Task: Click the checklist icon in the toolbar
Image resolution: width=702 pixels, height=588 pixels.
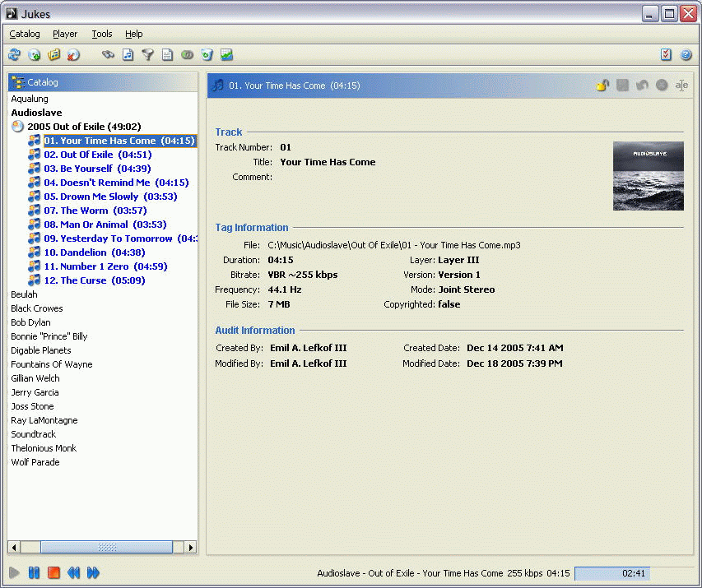Action: coord(666,55)
